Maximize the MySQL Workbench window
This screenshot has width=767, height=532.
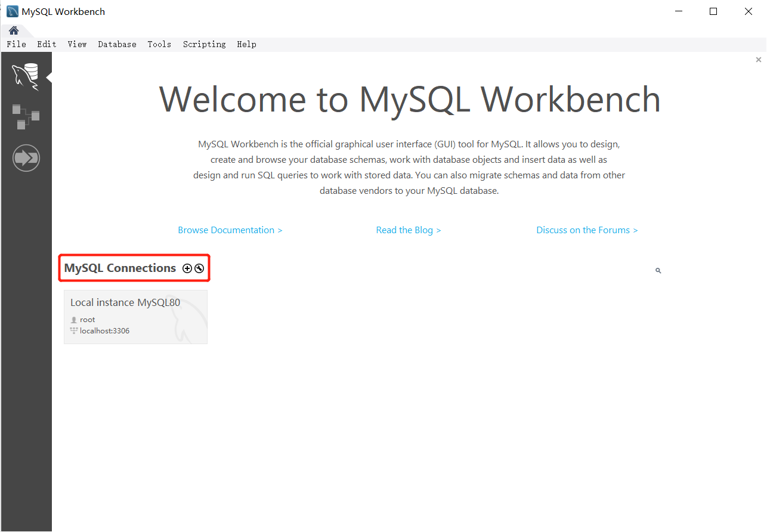click(713, 11)
